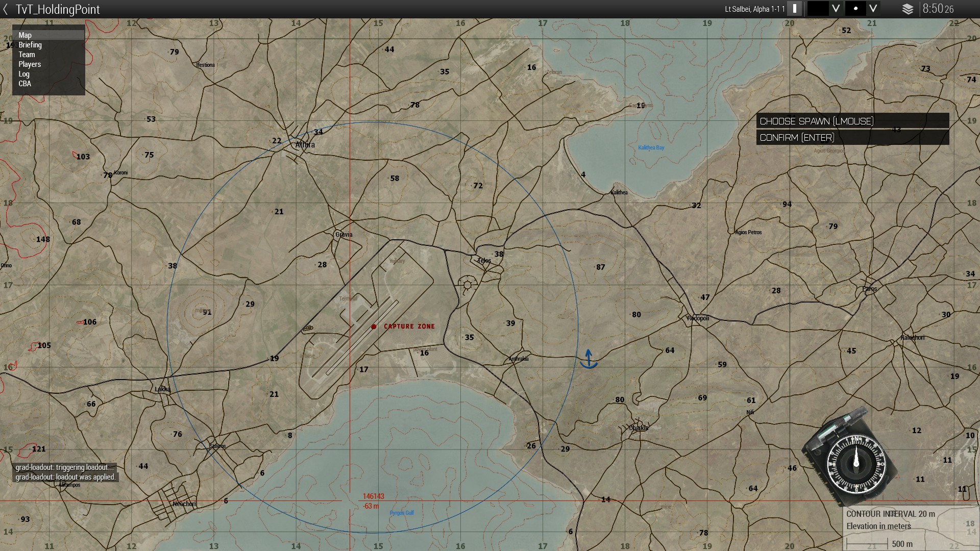Click the Paros town label
This screenshot has height=551, width=980.
coord(870,289)
